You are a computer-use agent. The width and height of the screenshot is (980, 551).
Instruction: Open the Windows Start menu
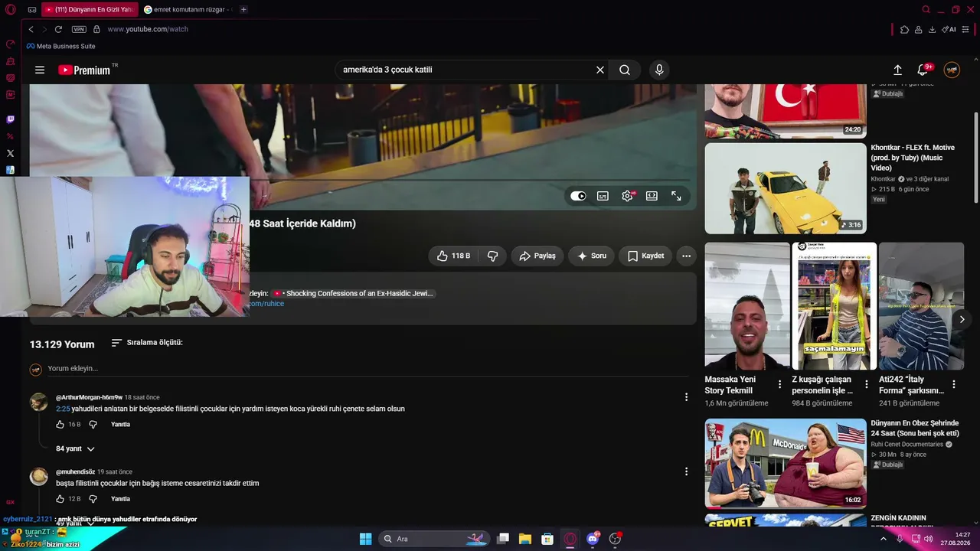tap(365, 539)
